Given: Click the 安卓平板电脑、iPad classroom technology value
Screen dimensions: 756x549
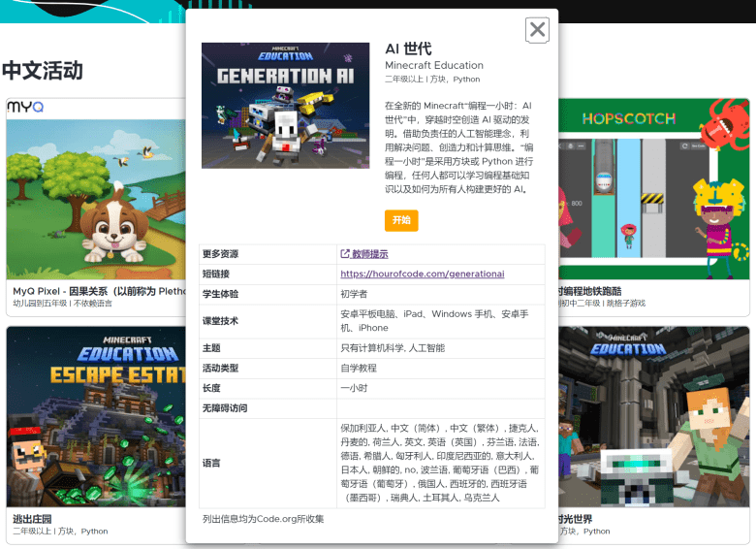Looking at the screenshot, I should pos(435,321).
